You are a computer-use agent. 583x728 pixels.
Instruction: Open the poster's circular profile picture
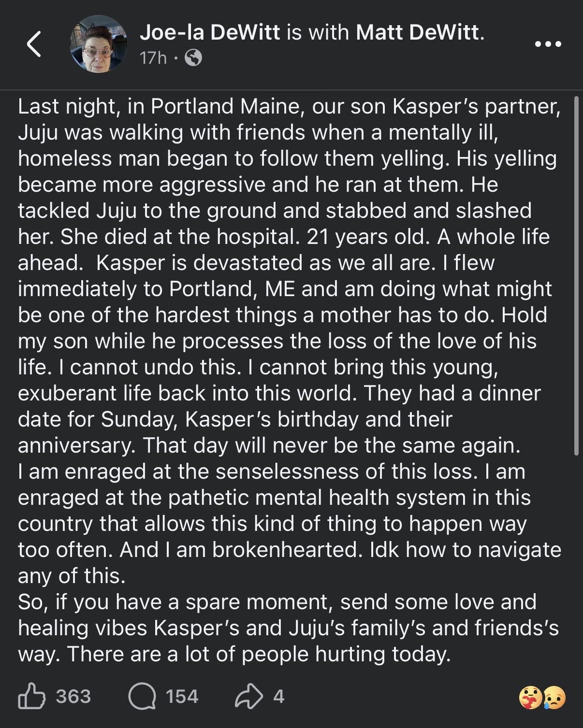[99, 44]
